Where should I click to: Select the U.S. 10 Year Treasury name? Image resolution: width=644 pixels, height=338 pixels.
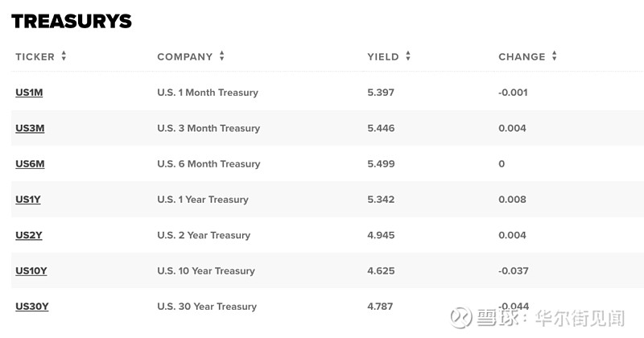206,271
